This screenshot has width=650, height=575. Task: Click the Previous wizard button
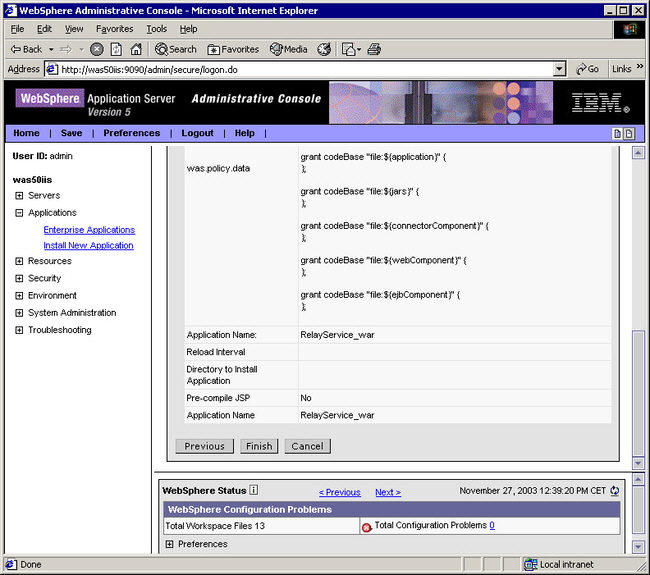point(204,446)
